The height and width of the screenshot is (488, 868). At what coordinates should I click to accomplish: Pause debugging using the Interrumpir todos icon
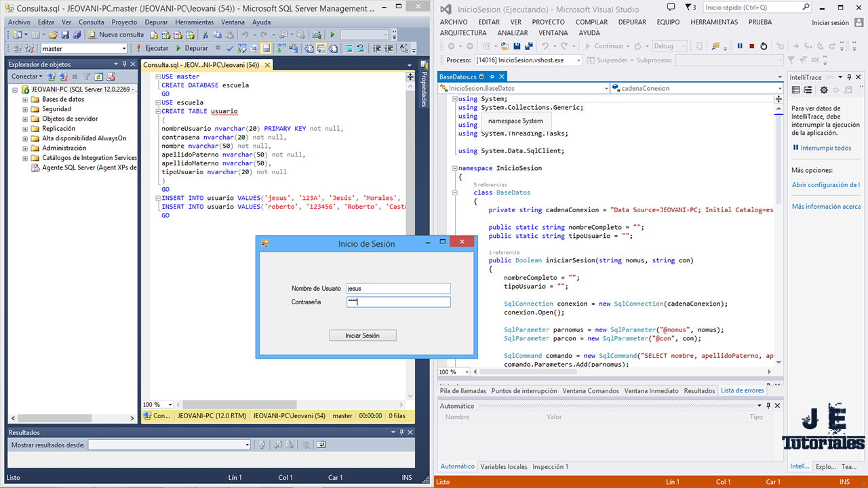[x=741, y=45]
